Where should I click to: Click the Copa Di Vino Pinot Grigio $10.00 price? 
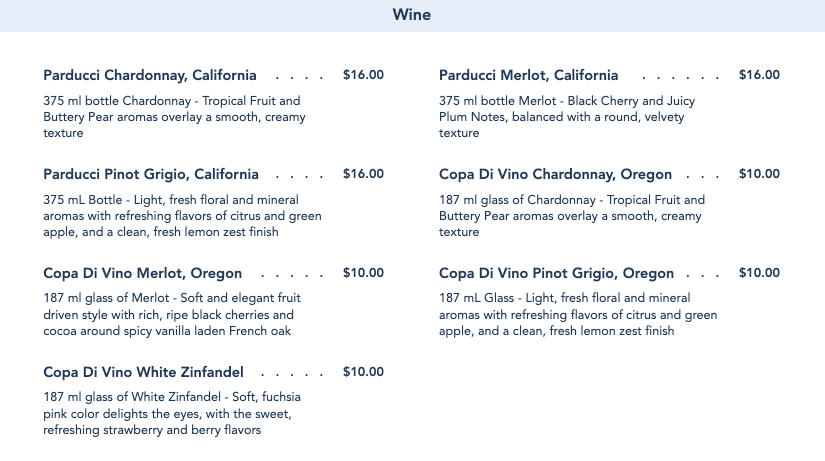tap(759, 273)
